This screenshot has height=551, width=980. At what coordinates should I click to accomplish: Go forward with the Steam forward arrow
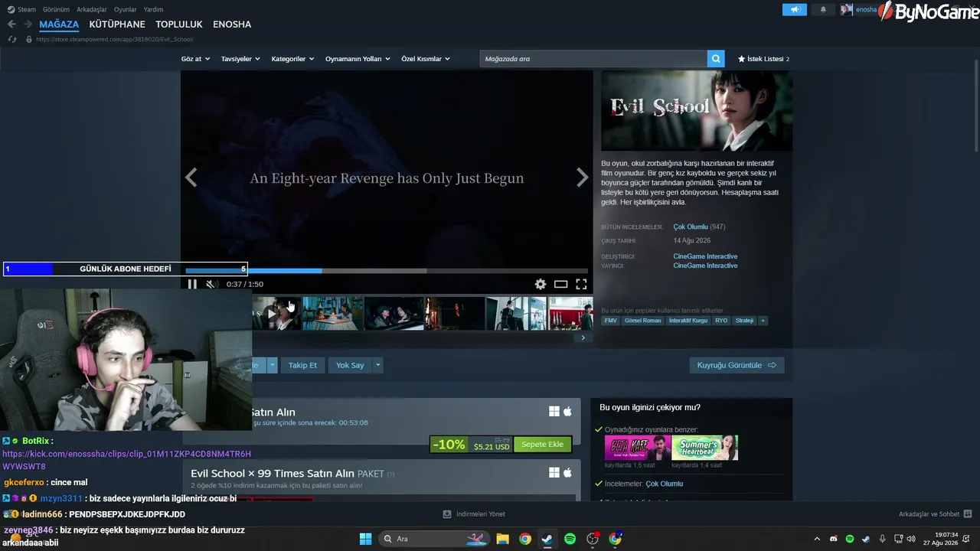tap(27, 24)
